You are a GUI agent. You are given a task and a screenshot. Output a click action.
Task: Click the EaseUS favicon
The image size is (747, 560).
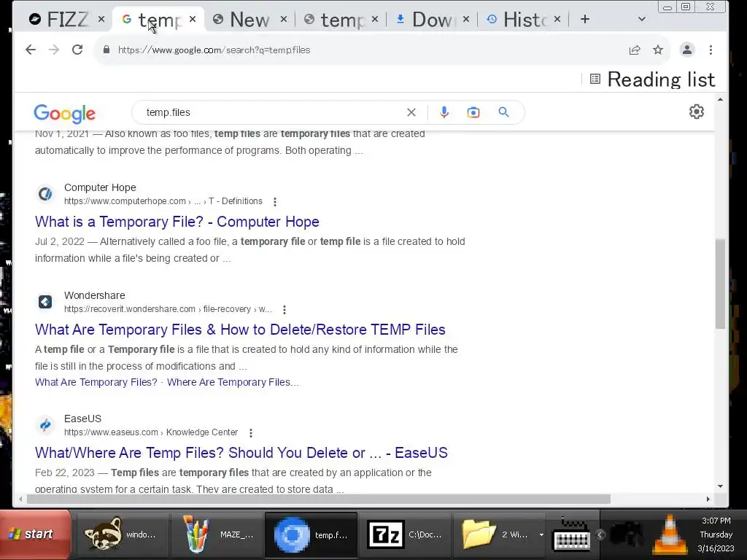pyautogui.click(x=45, y=425)
